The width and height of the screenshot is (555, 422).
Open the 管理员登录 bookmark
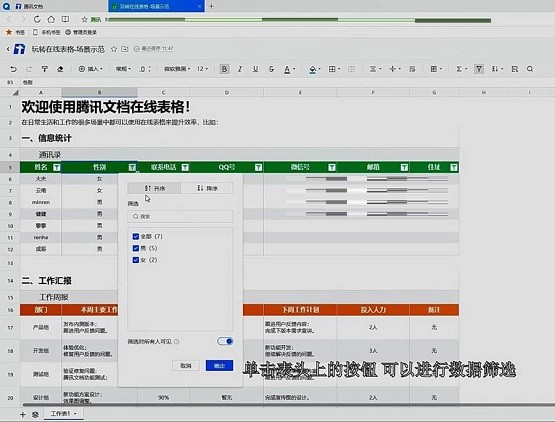click(81, 32)
